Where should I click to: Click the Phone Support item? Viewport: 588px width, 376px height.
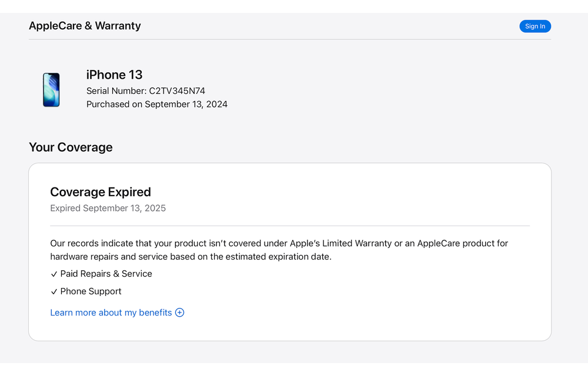click(91, 291)
